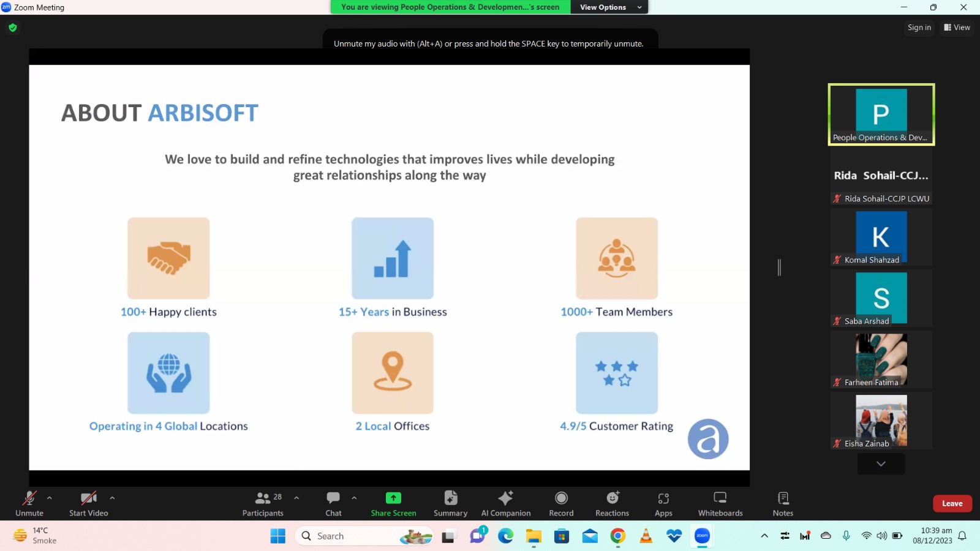This screenshot has height=551, width=980.
Task: Expand the arrow next to Participants
Action: 296,498
